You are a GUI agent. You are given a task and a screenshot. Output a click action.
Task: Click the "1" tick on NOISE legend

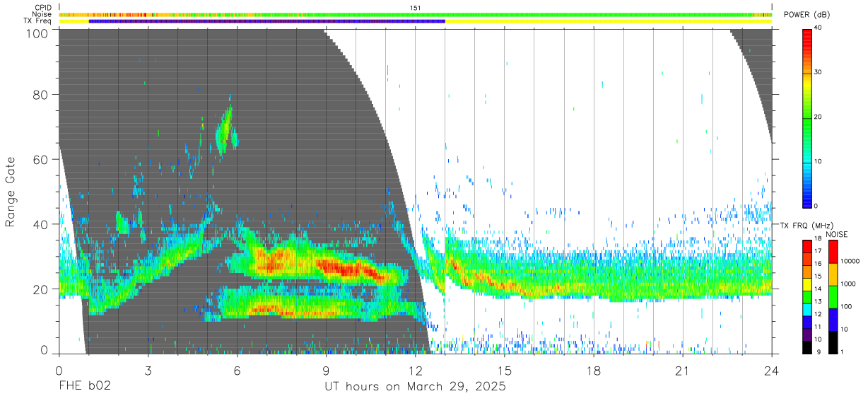[x=843, y=351]
